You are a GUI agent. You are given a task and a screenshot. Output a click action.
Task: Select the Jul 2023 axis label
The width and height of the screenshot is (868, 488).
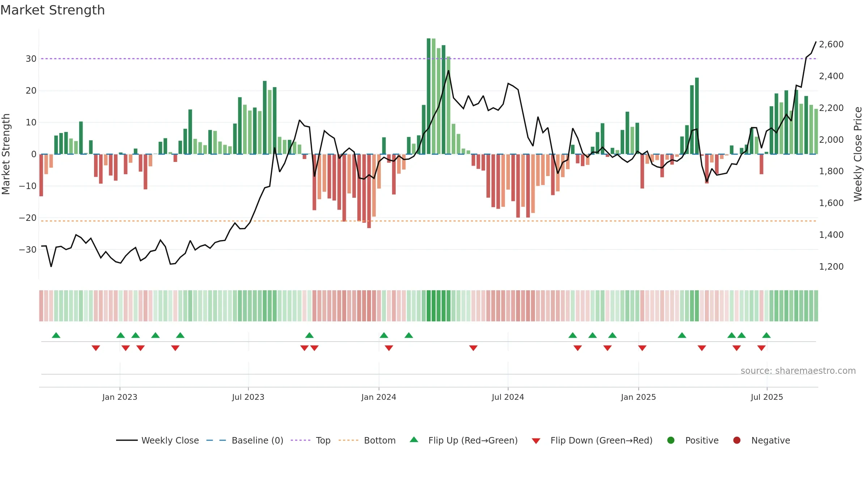(x=248, y=397)
